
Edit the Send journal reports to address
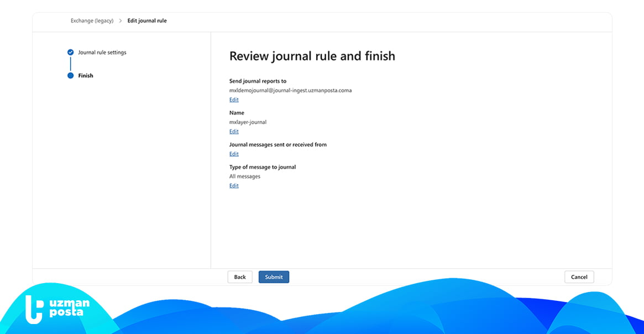[234, 100]
